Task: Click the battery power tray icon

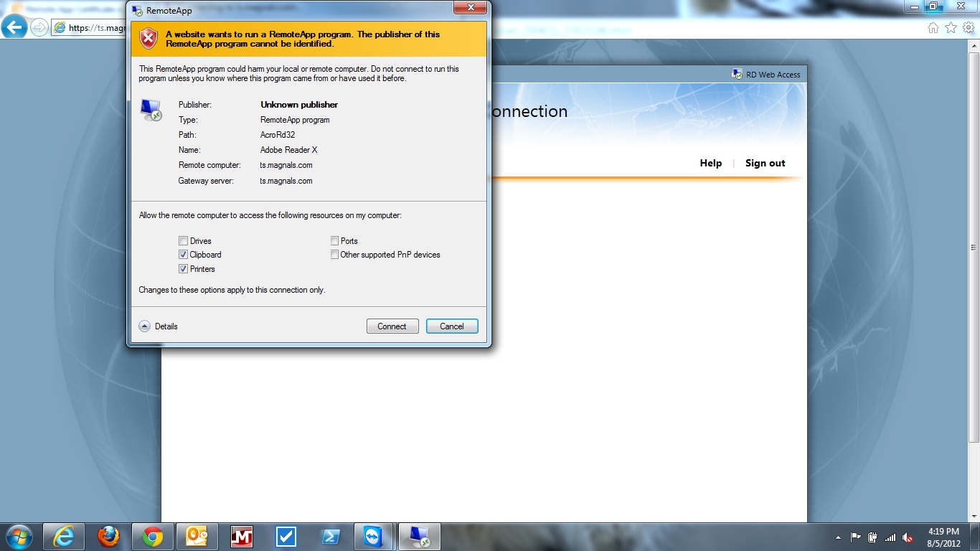Action: pyautogui.click(x=873, y=537)
